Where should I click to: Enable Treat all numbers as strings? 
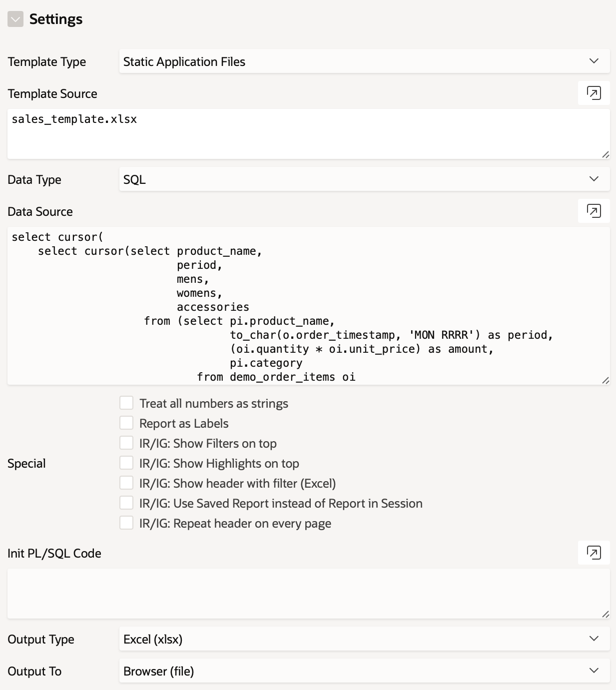coord(126,403)
